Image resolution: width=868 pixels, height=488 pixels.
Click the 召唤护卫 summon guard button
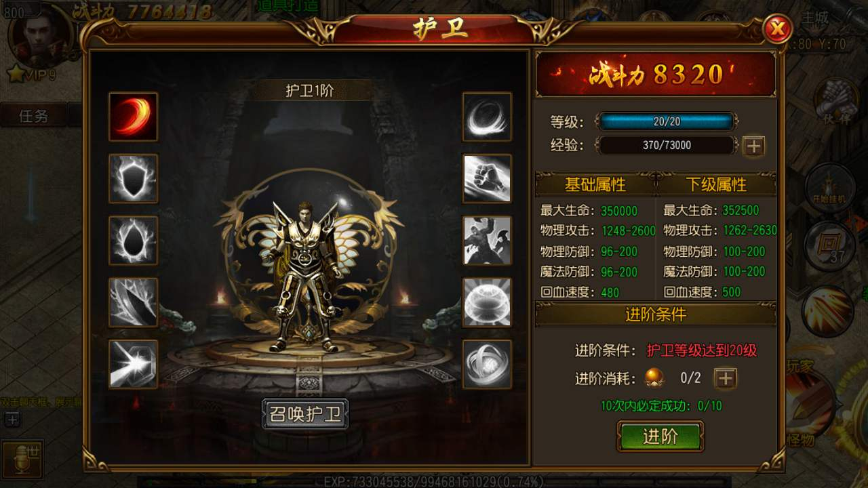coord(305,414)
